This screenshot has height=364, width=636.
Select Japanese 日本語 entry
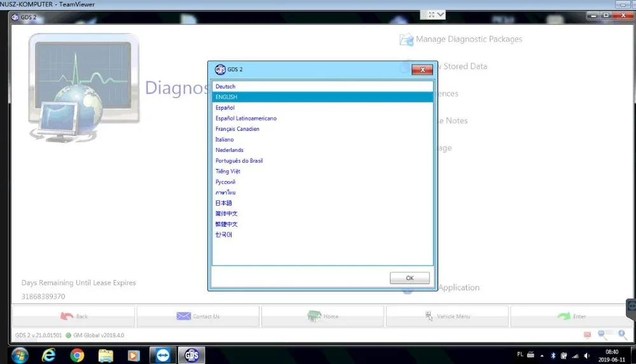pyautogui.click(x=322, y=203)
